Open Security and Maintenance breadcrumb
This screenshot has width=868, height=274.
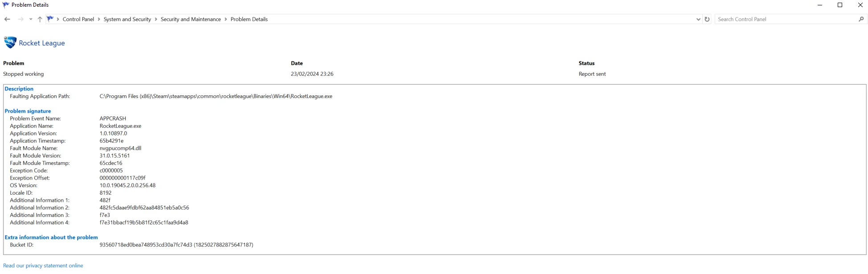191,19
